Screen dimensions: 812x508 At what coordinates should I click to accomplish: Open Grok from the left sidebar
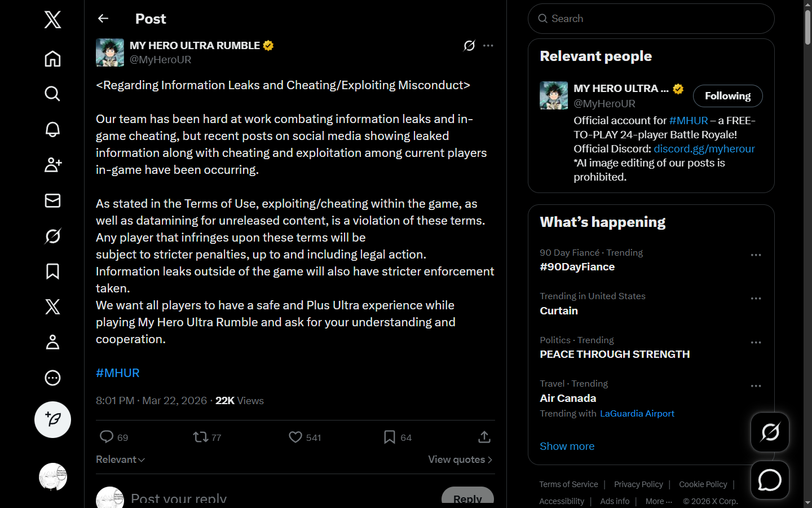(52, 236)
